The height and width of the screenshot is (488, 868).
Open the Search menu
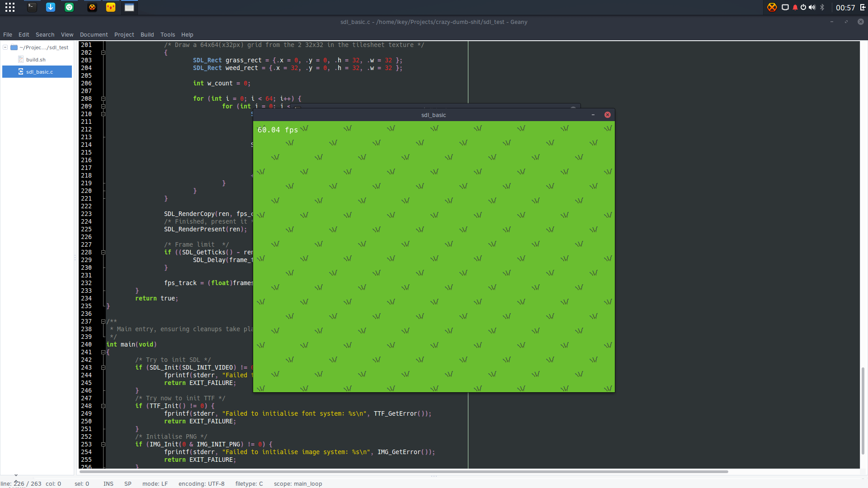tap(45, 34)
